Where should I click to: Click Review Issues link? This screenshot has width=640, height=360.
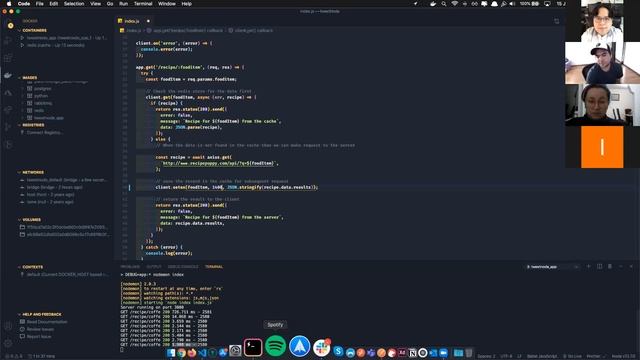(40, 329)
